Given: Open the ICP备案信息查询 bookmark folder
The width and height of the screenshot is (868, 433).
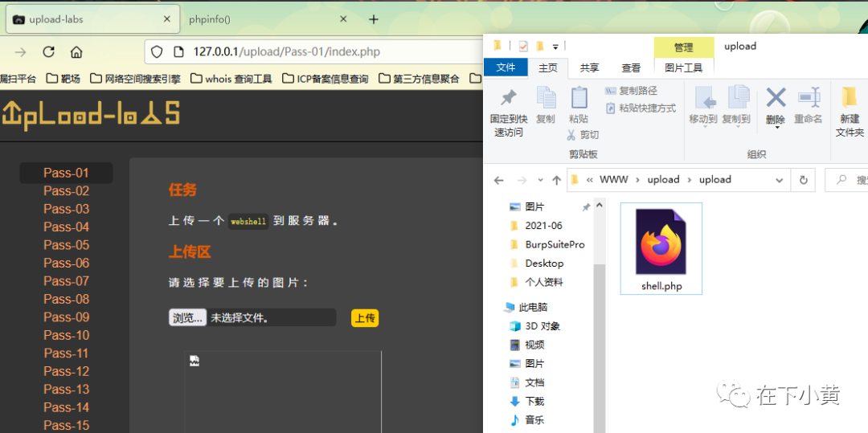Looking at the screenshot, I should coord(325,79).
